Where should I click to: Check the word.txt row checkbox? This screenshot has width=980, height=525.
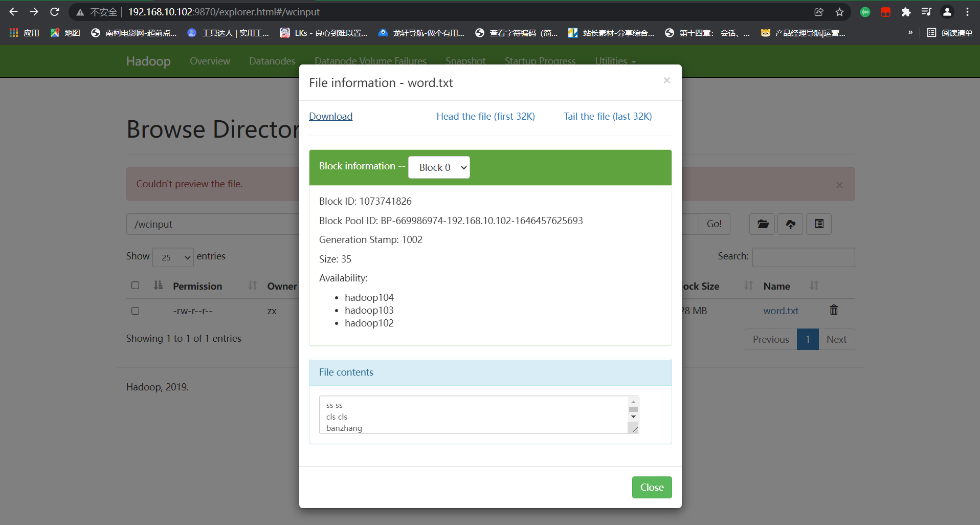tap(135, 311)
